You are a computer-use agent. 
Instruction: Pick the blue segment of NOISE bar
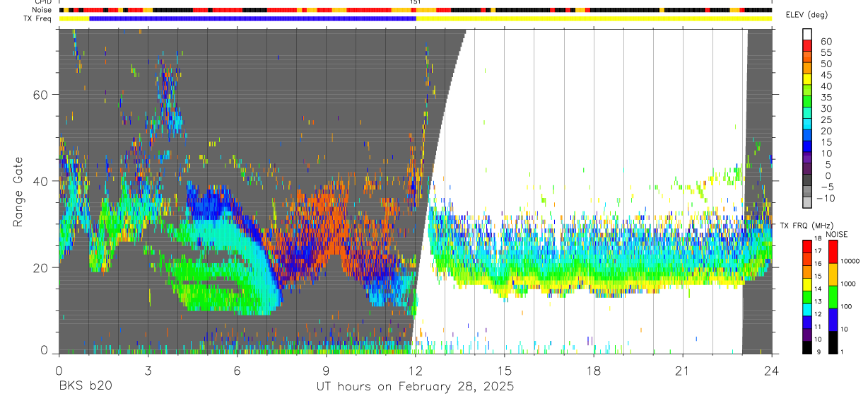[833, 319]
